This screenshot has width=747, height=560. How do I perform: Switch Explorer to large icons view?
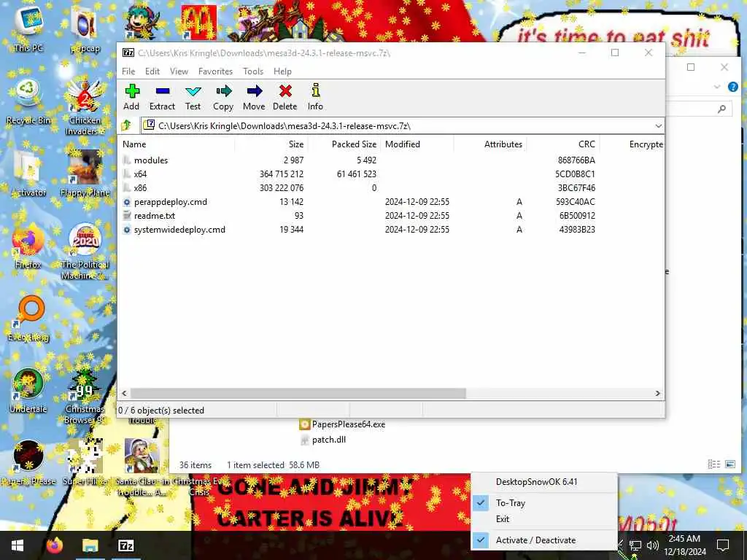(x=729, y=464)
